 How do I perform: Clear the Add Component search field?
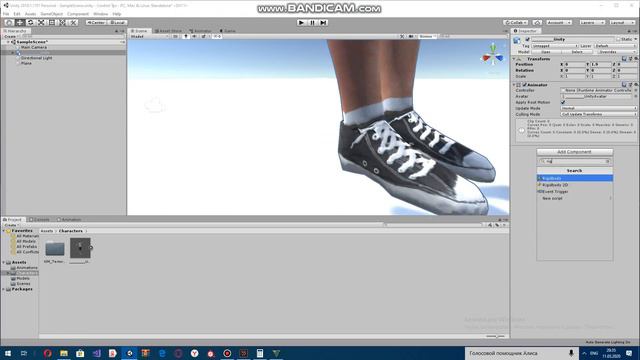point(608,161)
